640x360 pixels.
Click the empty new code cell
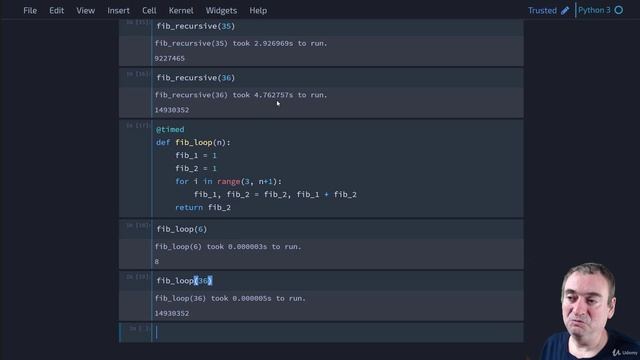pos(338,333)
